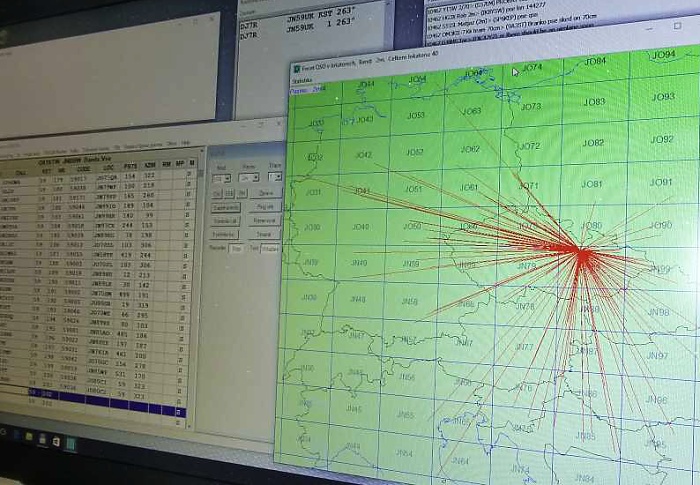Maximize the QSO map window

(677, 26)
